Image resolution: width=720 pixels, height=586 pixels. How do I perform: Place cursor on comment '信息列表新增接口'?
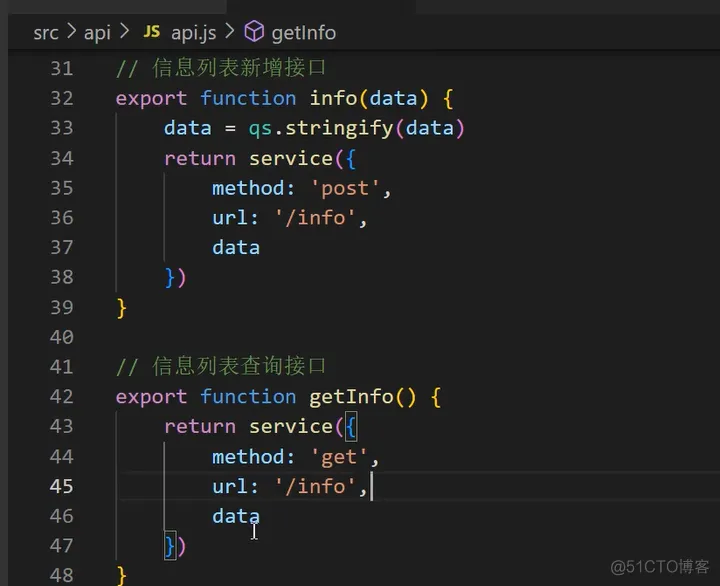(239, 68)
